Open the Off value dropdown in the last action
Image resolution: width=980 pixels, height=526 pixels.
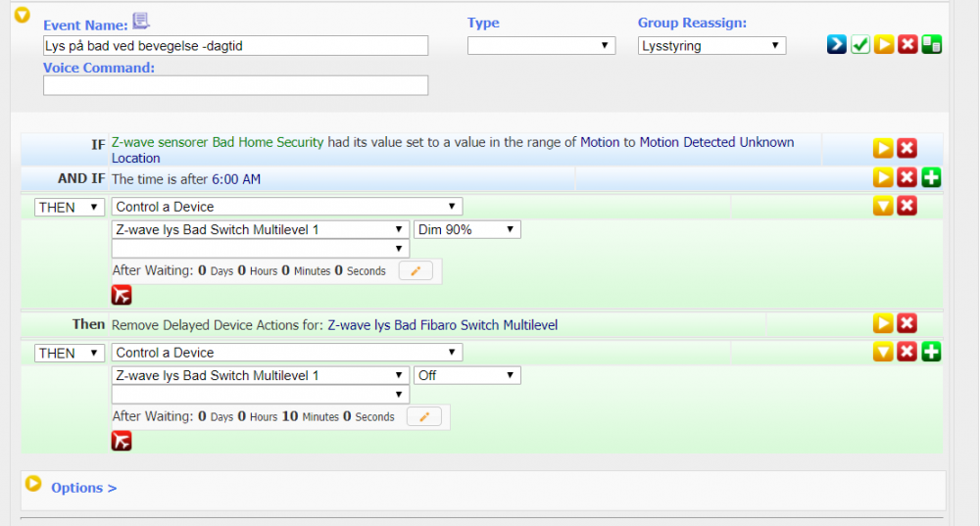click(x=467, y=375)
